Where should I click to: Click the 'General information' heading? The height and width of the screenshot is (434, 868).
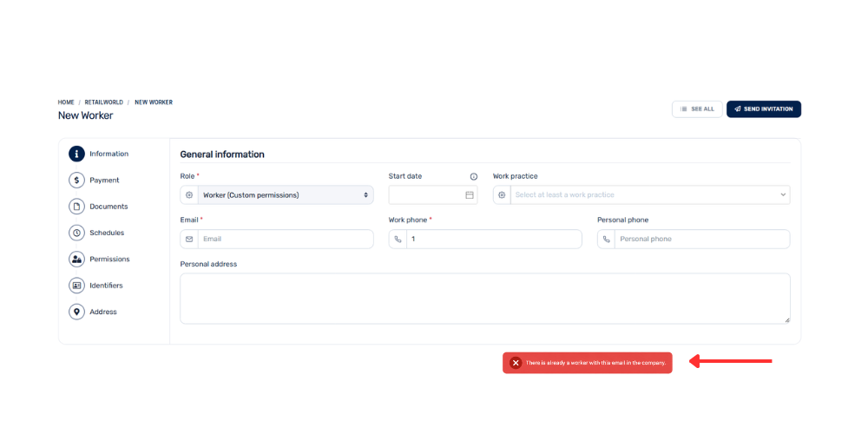pyautogui.click(x=222, y=155)
